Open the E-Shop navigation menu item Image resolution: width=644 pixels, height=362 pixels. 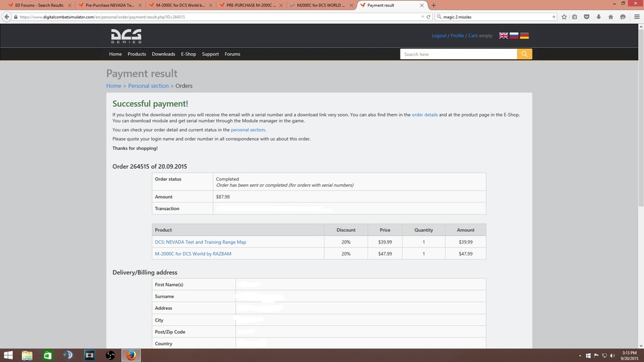189,54
